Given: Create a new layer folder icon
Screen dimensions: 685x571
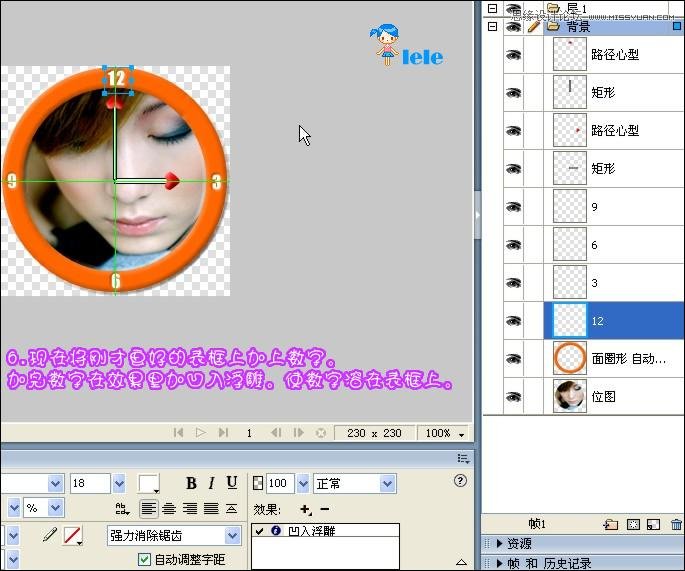Looking at the screenshot, I should pos(610,524).
